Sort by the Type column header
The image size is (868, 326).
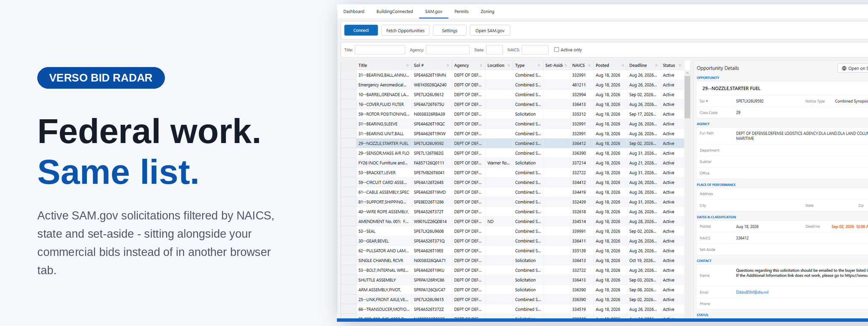point(520,65)
